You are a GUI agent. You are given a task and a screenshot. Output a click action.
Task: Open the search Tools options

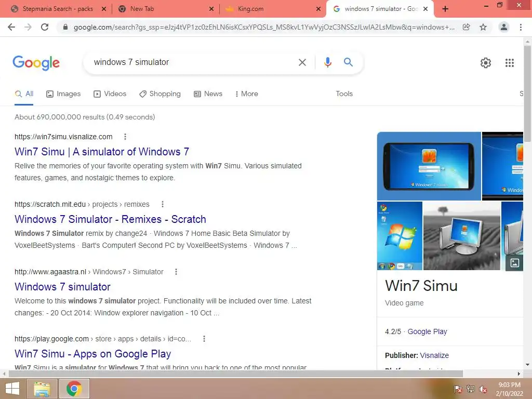344,94
